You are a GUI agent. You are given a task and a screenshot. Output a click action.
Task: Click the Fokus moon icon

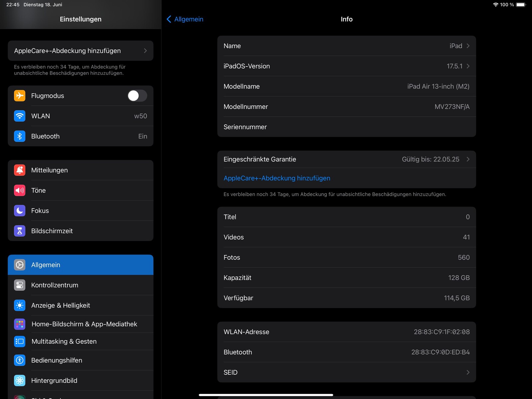(20, 211)
